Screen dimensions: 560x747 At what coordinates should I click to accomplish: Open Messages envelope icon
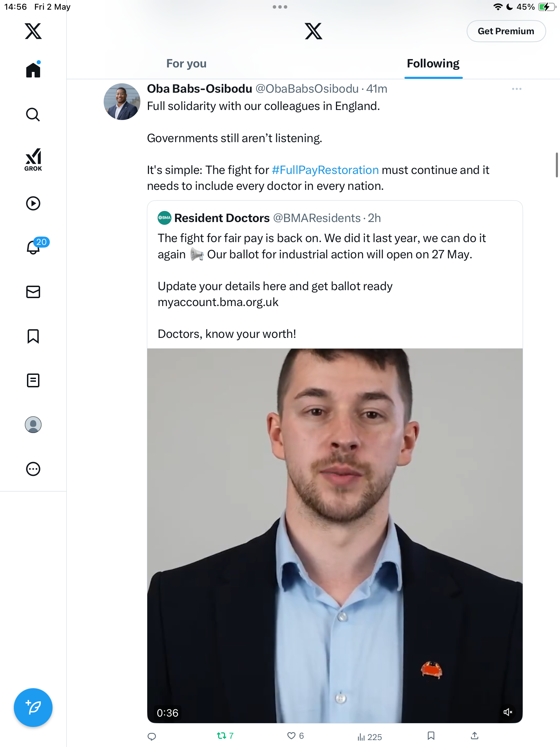point(33,292)
